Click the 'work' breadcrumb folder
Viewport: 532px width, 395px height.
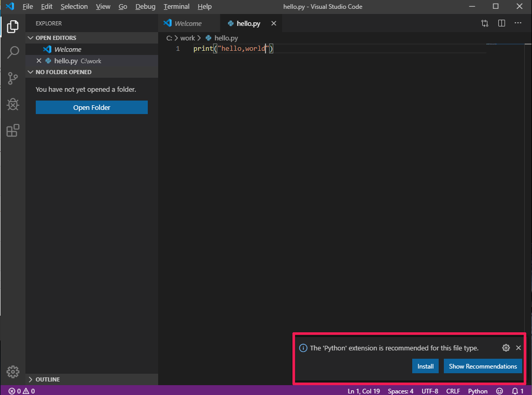coord(188,38)
